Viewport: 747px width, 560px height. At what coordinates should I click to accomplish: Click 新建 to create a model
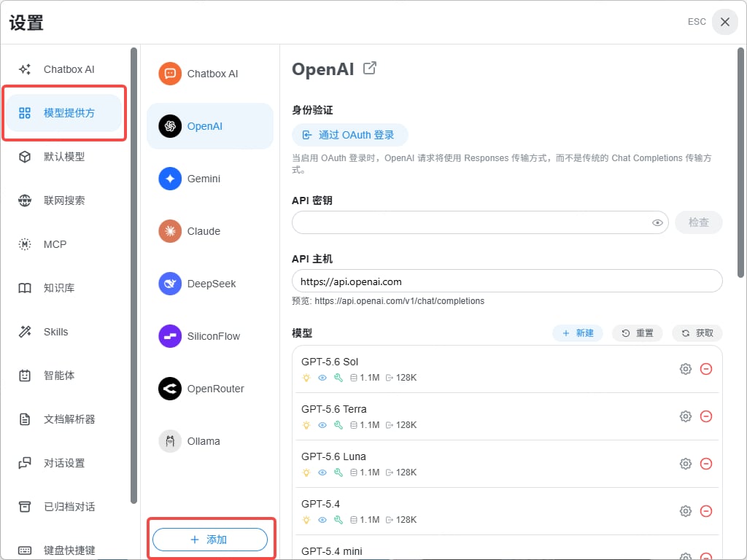click(x=578, y=332)
